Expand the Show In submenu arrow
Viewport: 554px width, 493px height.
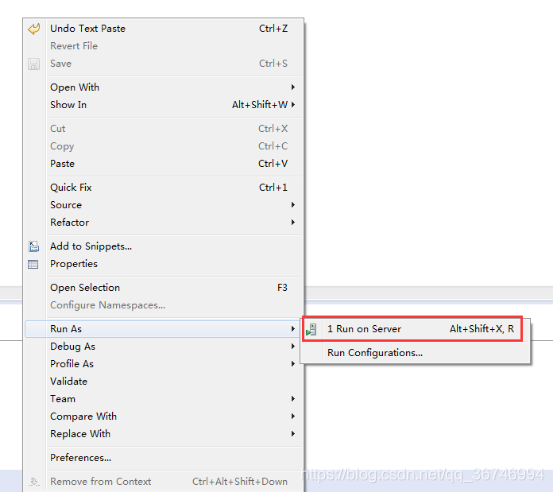coord(293,105)
